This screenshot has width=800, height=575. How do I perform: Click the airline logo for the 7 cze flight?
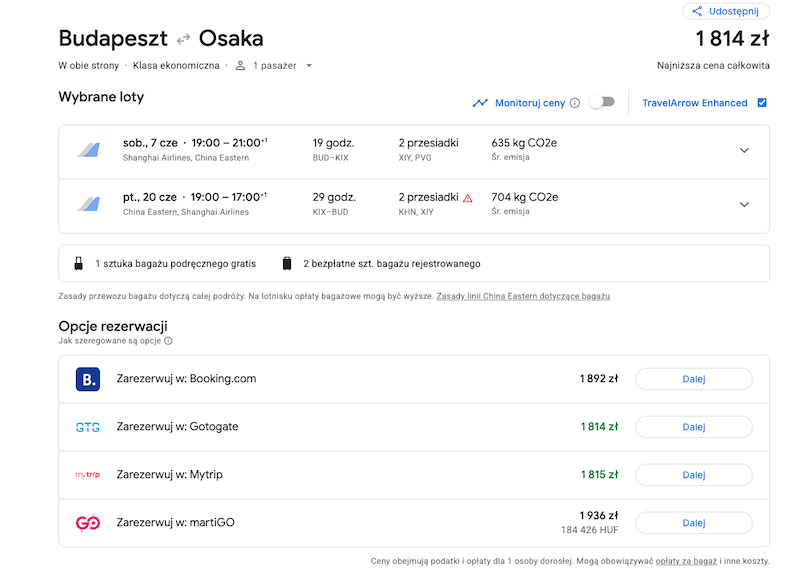tap(89, 150)
